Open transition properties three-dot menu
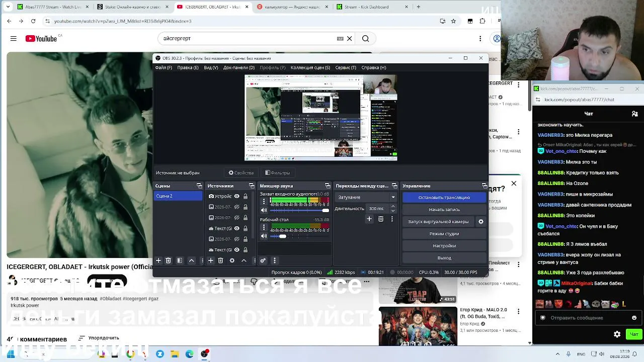Image resolution: width=644 pixels, height=362 pixels. click(392, 219)
